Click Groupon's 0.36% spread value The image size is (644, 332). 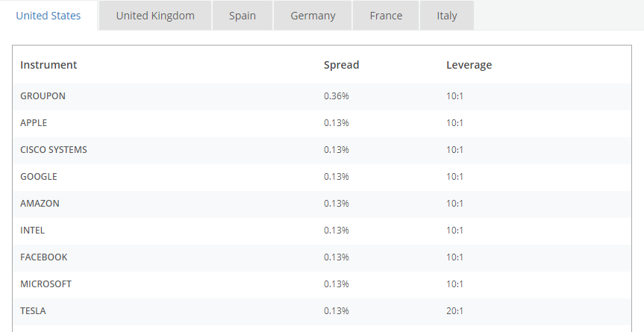tap(337, 96)
